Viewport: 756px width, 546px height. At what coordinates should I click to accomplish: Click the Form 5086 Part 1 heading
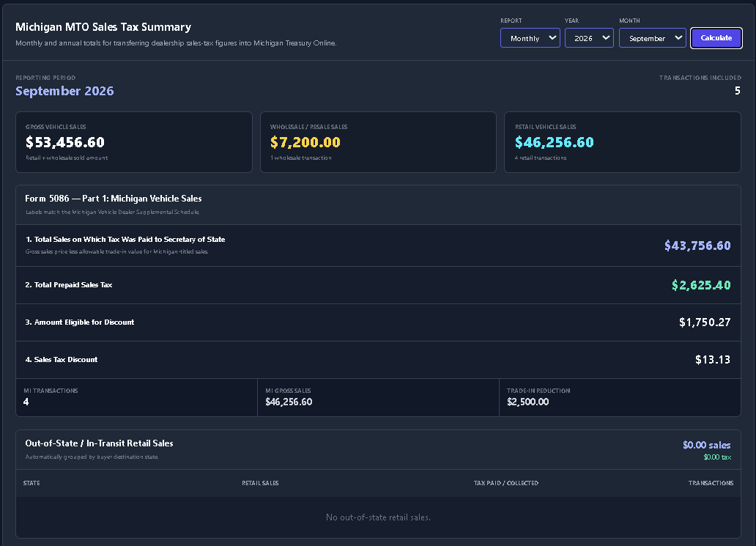(x=114, y=199)
